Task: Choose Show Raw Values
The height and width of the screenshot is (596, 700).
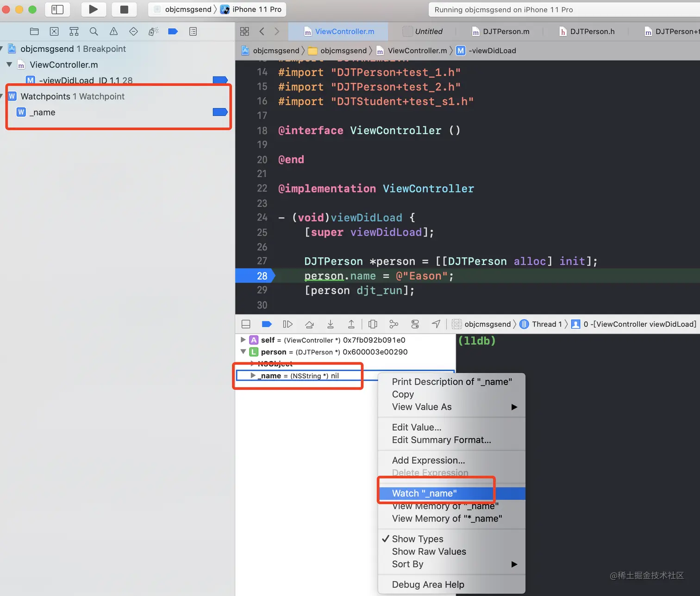Action: click(452, 551)
